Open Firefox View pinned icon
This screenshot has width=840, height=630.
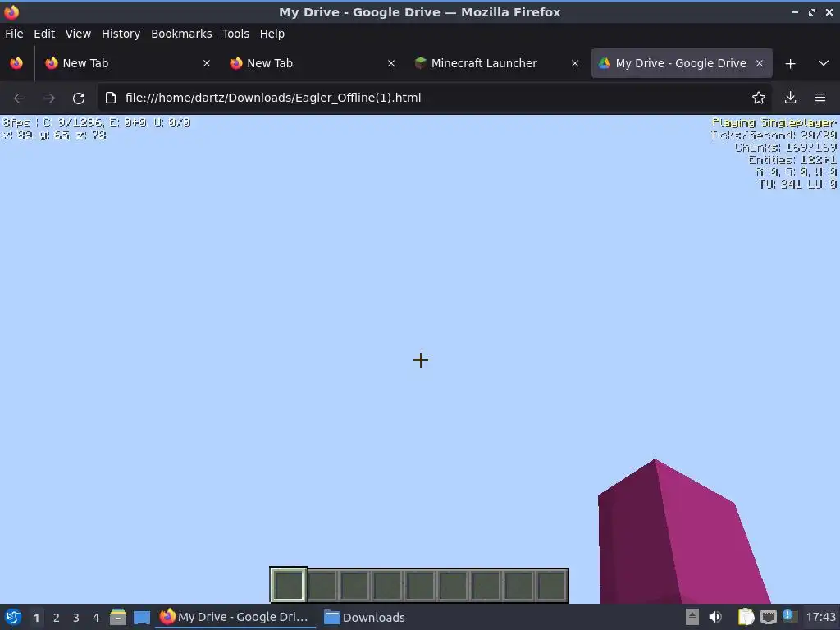coord(16,63)
